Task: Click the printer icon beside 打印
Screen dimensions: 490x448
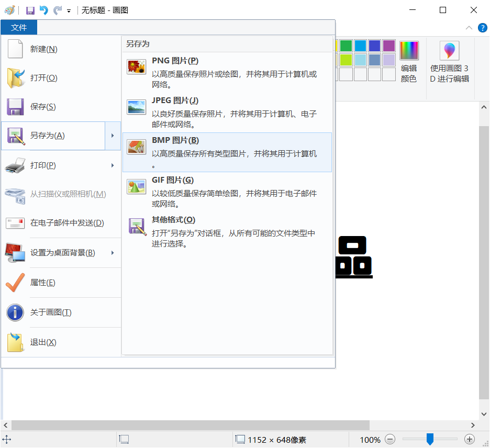Action: [15, 165]
